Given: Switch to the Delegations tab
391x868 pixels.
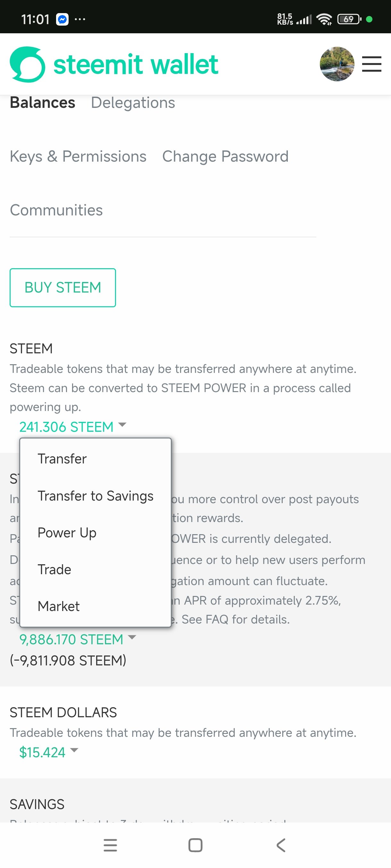Looking at the screenshot, I should [133, 102].
